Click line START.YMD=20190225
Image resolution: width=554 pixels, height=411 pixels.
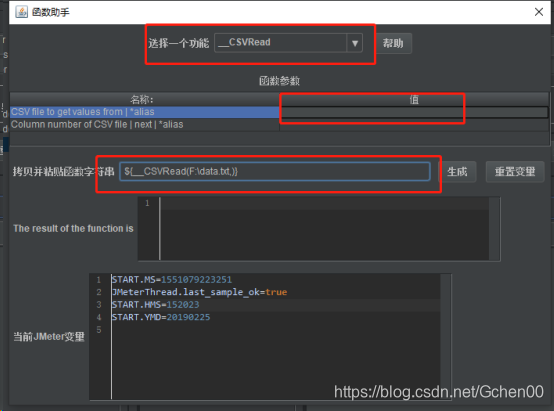tap(161, 317)
